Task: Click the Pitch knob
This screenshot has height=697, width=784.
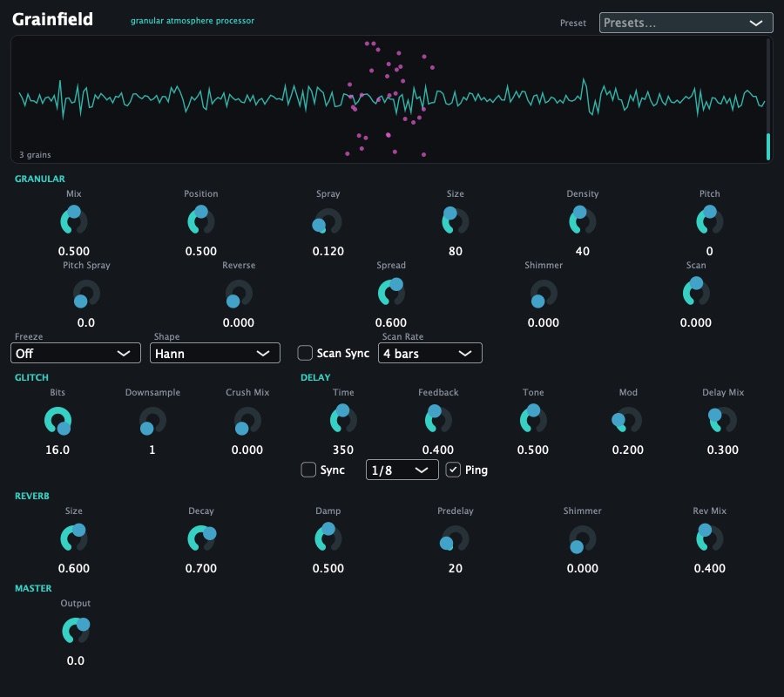Action: [x=709, y=220]
